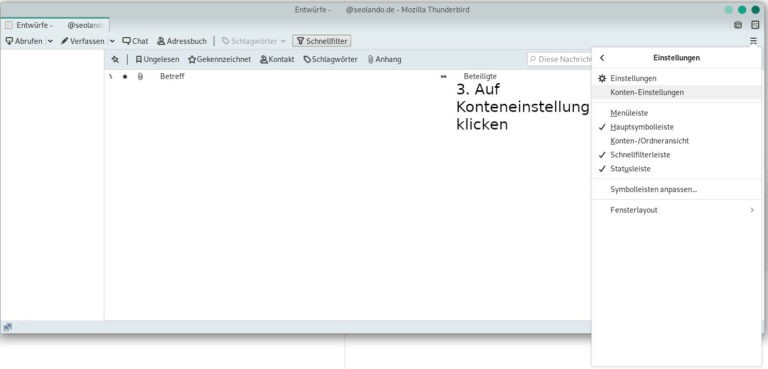Toggle the pin quick filter icon
Viewport: 768px width, 369px height.
click(115, 59)
